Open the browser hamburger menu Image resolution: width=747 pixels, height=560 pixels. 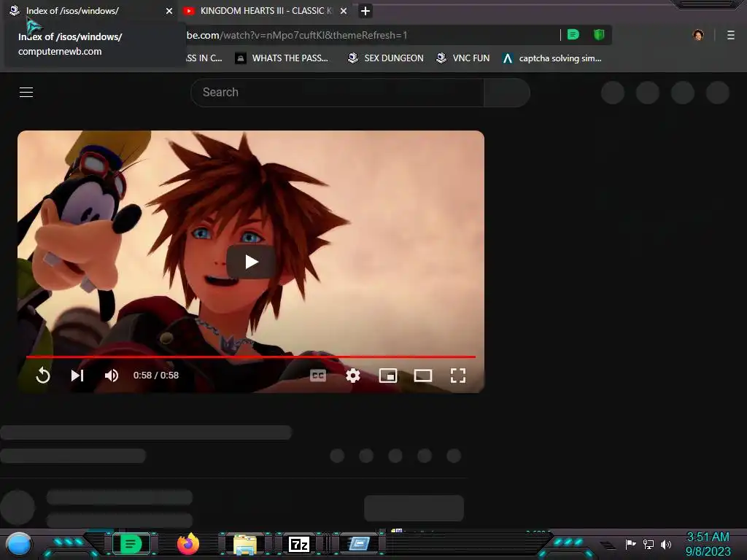click(731, 35)
